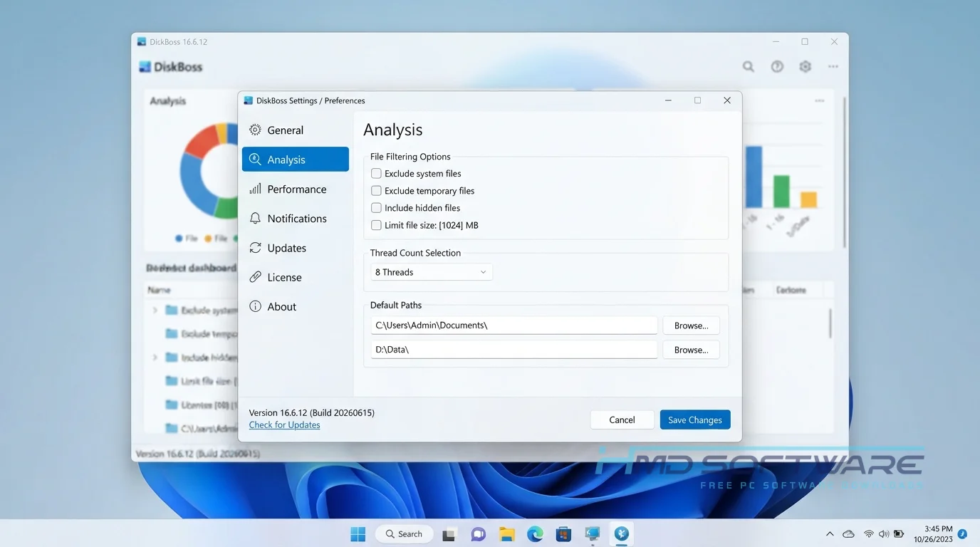
Task: Enable Exclude system files checkbox
Action: click(376, 173)
